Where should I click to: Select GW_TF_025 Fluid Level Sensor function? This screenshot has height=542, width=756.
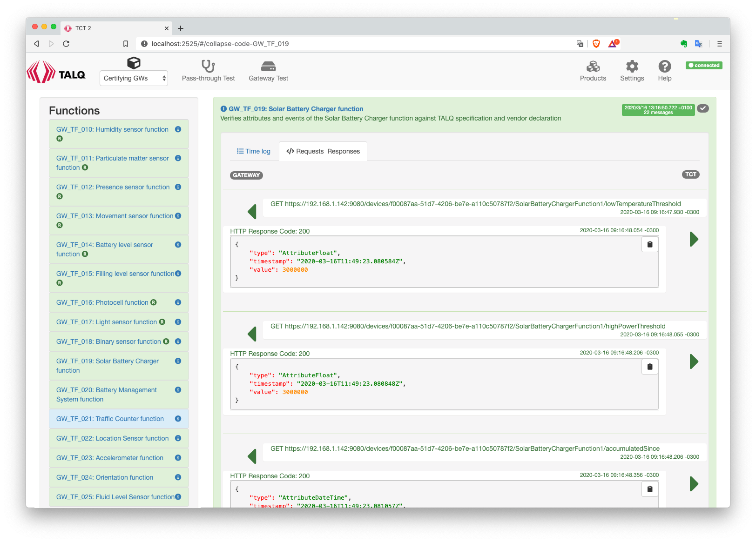coord(115,497)
